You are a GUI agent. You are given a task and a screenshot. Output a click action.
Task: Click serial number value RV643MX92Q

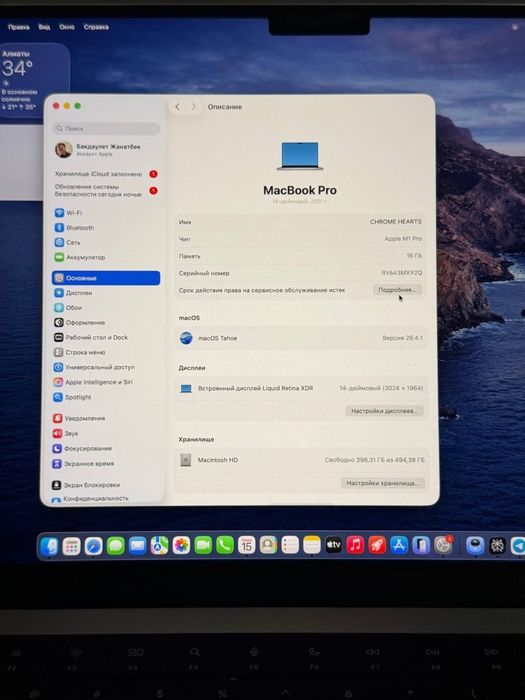coord(402,273)
